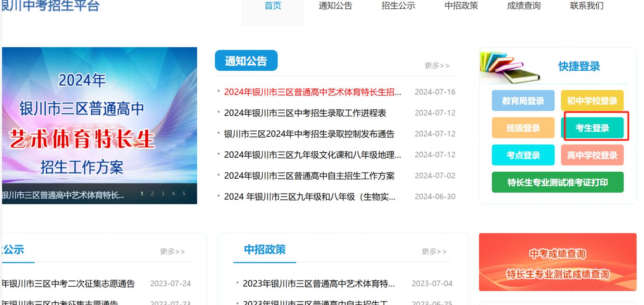
Task: Open banner caption 银川市三区普通高中艺术体育特长
Action: [x=63, y=195]
